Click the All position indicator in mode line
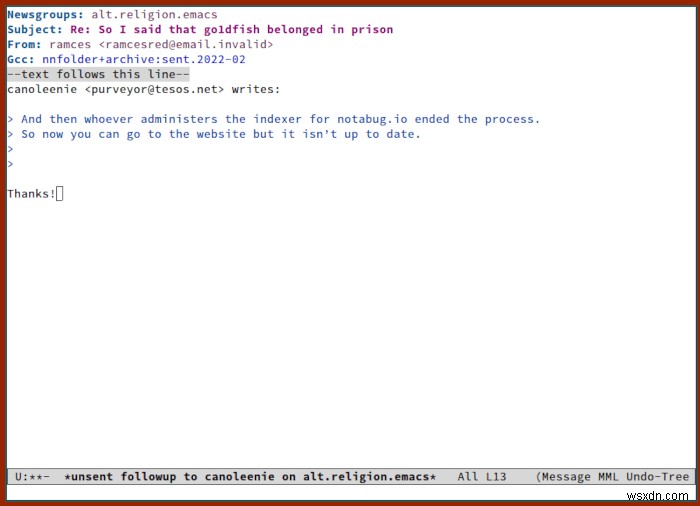The height and width of the screenshot is (506, 700). (467, 477)
